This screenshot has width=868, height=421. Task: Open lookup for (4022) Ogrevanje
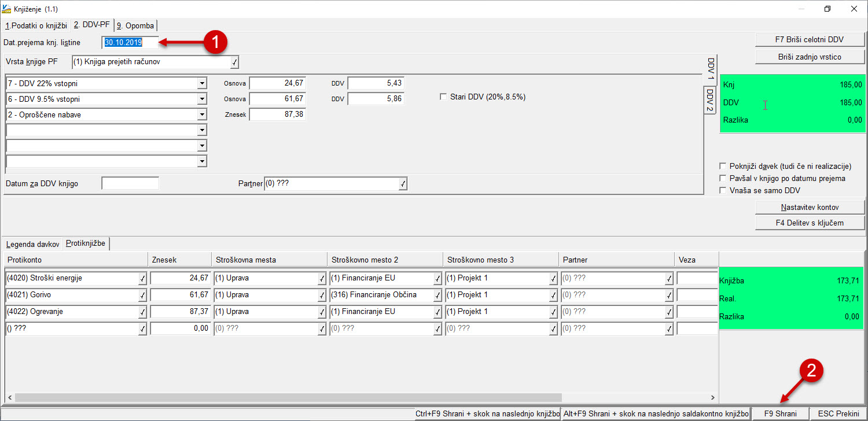tap(142, 312)
